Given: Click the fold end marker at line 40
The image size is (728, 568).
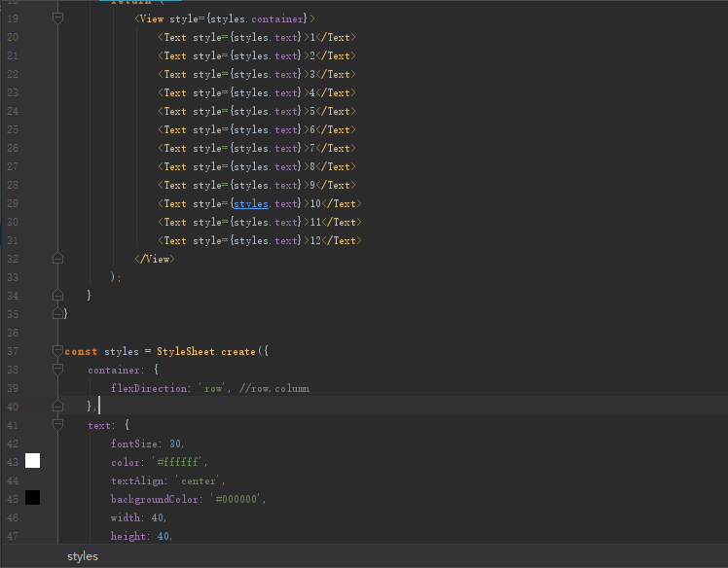Looking at the screenshot, I should tap(57, 406).
